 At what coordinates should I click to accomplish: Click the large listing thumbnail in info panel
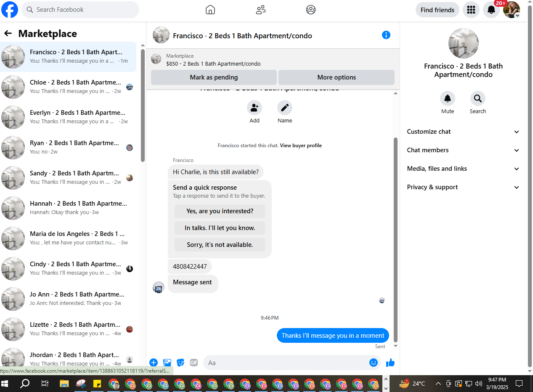(x=464, y=43)
